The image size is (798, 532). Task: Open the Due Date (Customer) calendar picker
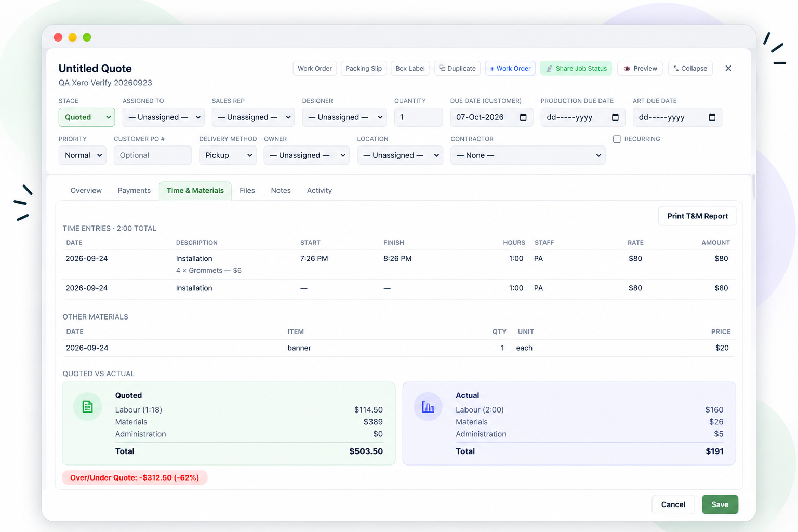[523, 117]
